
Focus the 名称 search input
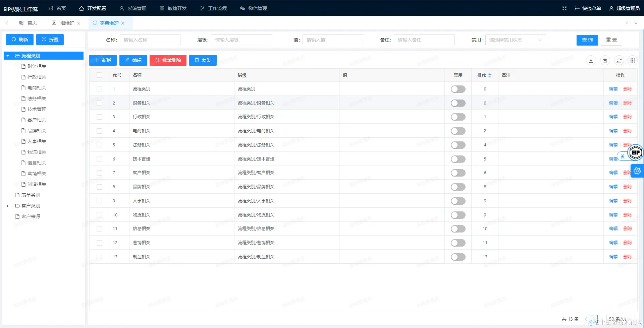(x=150, y=40)
